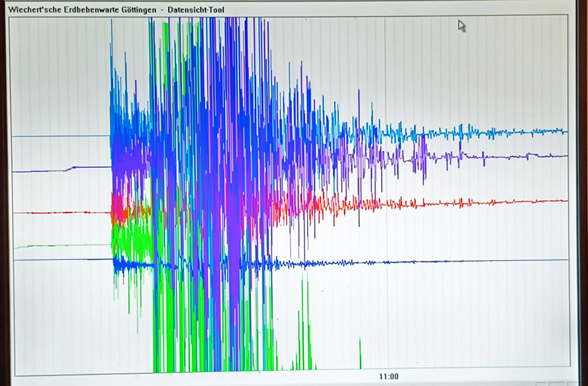Mark the earthquake onset on the light blue trace
Image resolution: width=588 pixels, height=386 pixels.
point(111,131)
